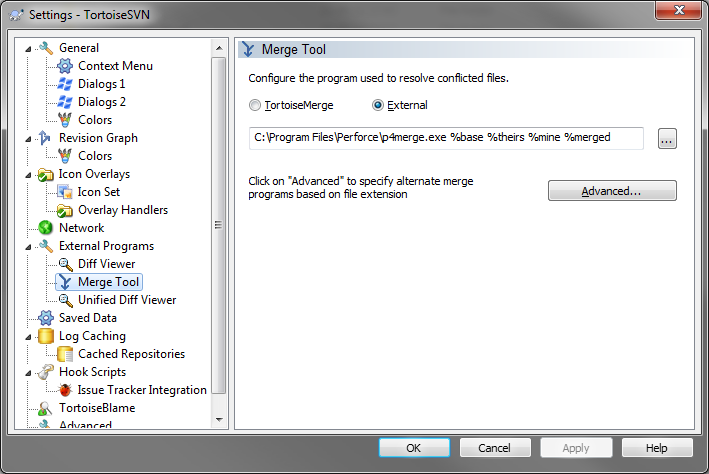Click the Icon Set icon
Viewport: 709px width, 474px height.
click(65, 192)
